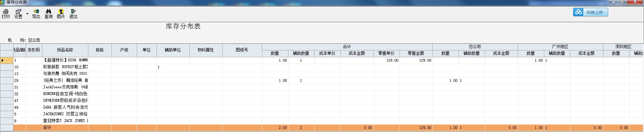644x134 pixels.
Task: Click the Exit (退出) toolbar icon
Action: tap(73, 14)
